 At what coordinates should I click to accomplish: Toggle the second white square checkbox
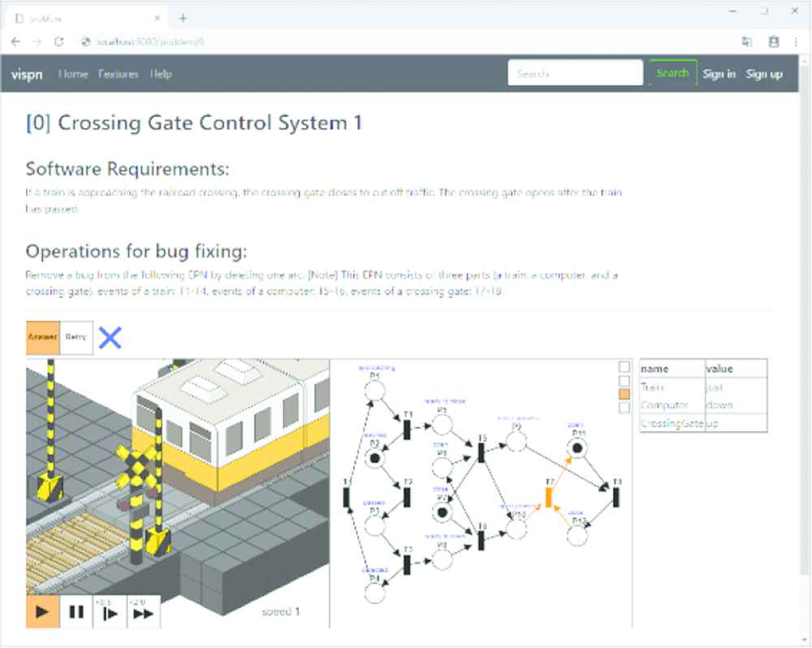click(x=624, y=380)
